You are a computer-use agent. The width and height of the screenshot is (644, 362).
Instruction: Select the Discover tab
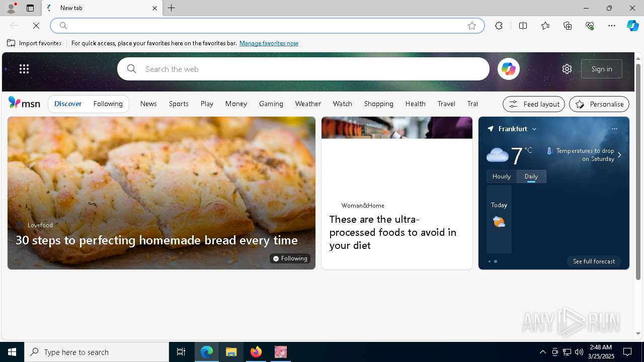68,104
